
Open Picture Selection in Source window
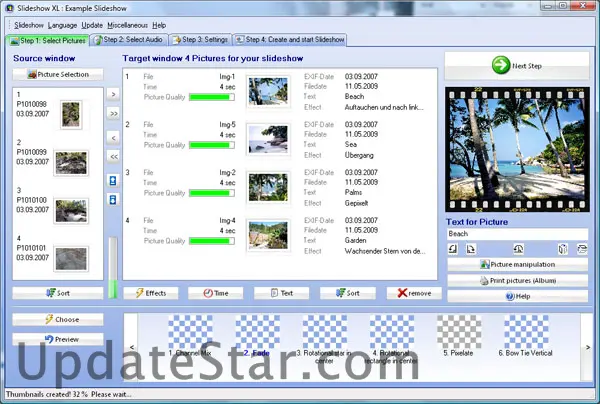click(58, 74)
